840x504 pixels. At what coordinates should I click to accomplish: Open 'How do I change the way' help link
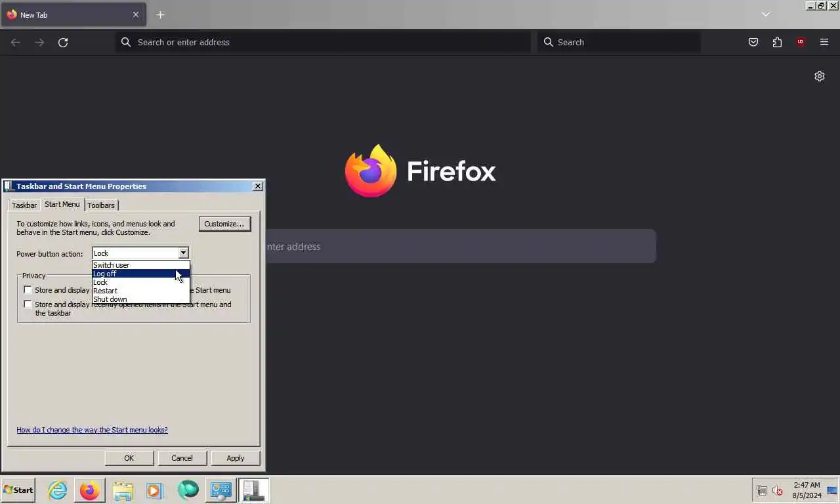[92, 430]
